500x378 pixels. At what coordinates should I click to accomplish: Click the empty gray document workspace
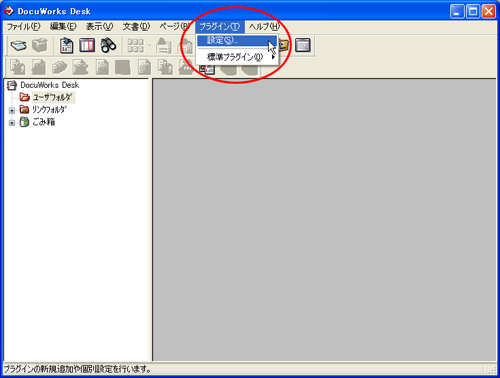324,220
